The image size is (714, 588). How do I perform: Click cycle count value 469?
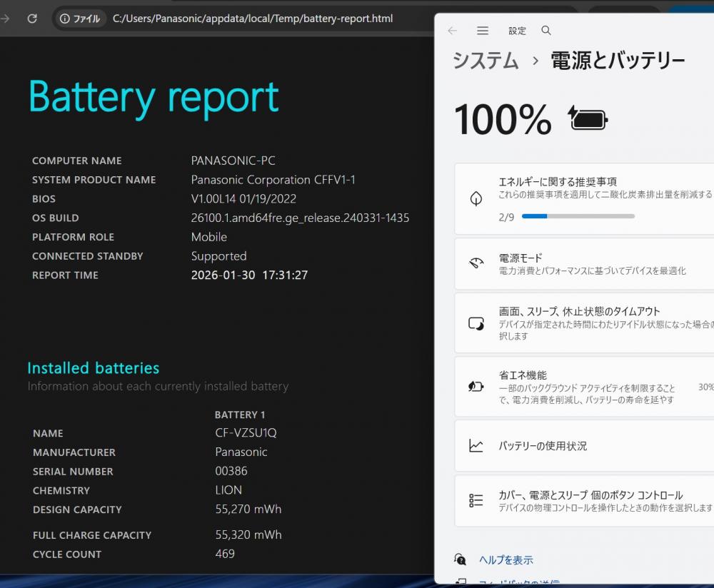(x=225, y=554)
